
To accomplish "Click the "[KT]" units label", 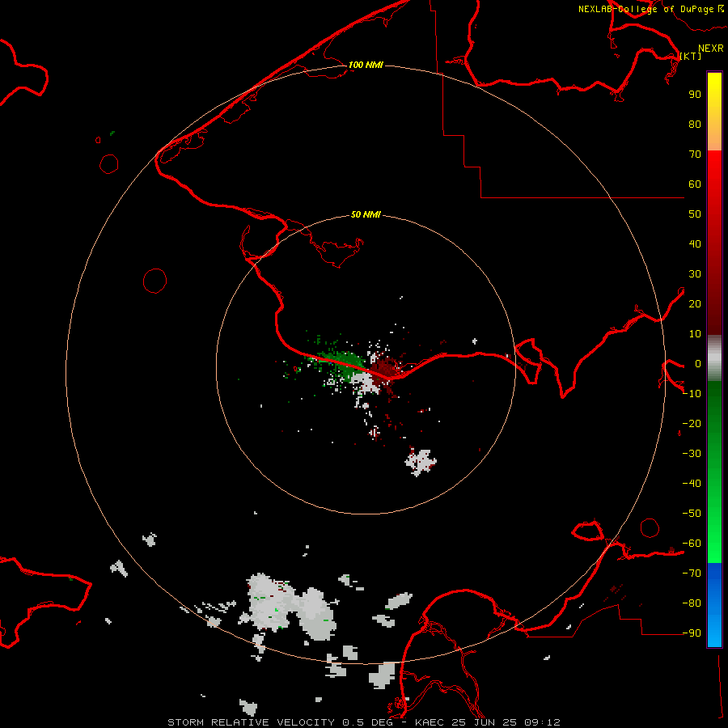I will click(x=691, y=56).
